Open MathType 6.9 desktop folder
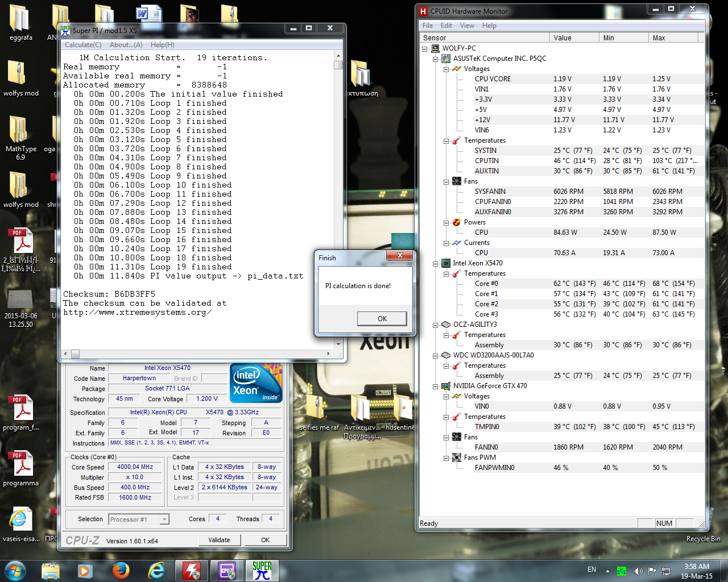728x582 pixels. [20, 138]
